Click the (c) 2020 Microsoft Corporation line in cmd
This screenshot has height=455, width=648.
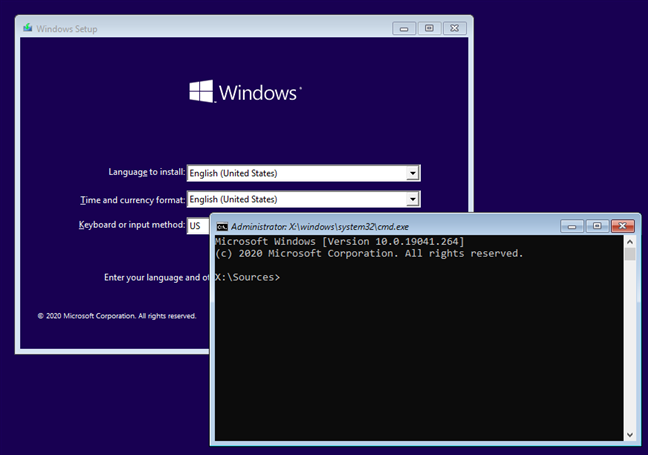(369, 253)
